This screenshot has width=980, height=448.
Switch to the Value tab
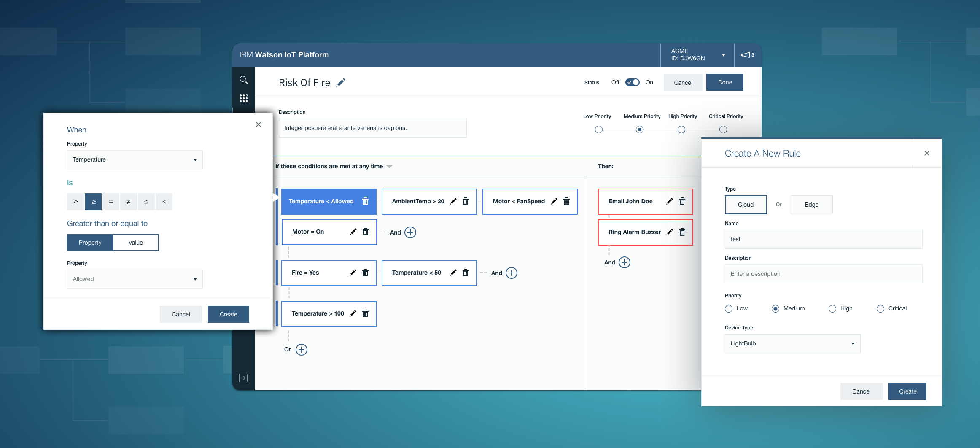(135, 243)
